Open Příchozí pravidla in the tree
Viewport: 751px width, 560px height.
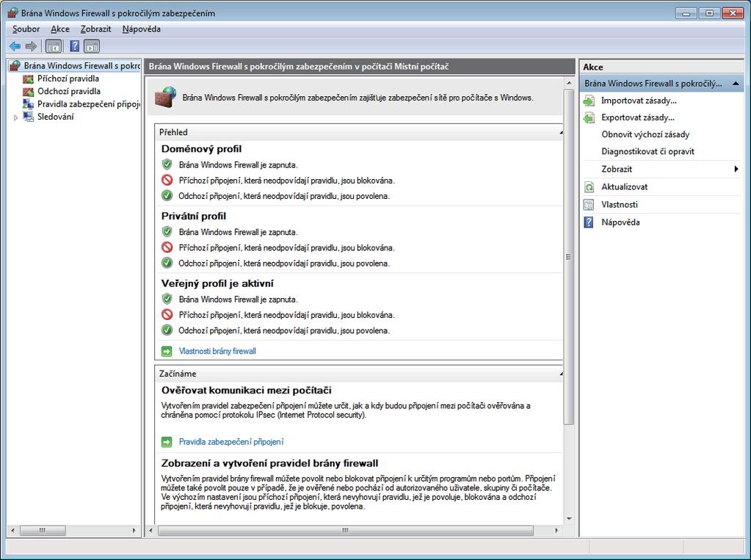pos(68,79)
